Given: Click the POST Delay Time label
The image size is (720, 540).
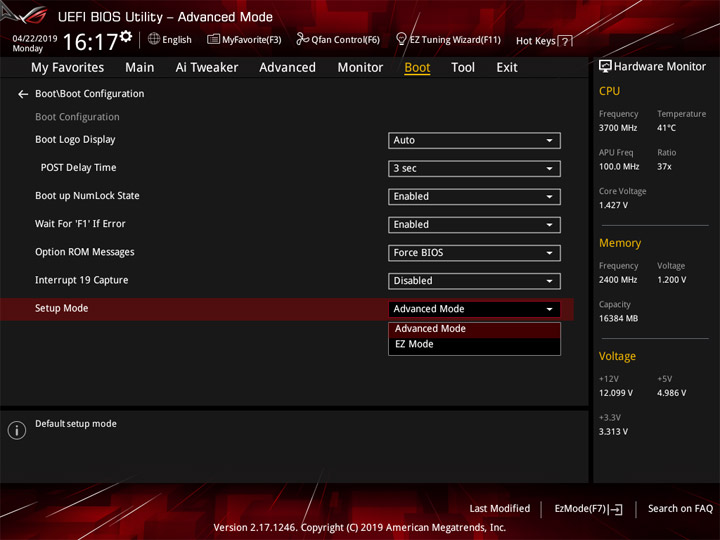Looking at the screenshot, I should tap(79, 168).
